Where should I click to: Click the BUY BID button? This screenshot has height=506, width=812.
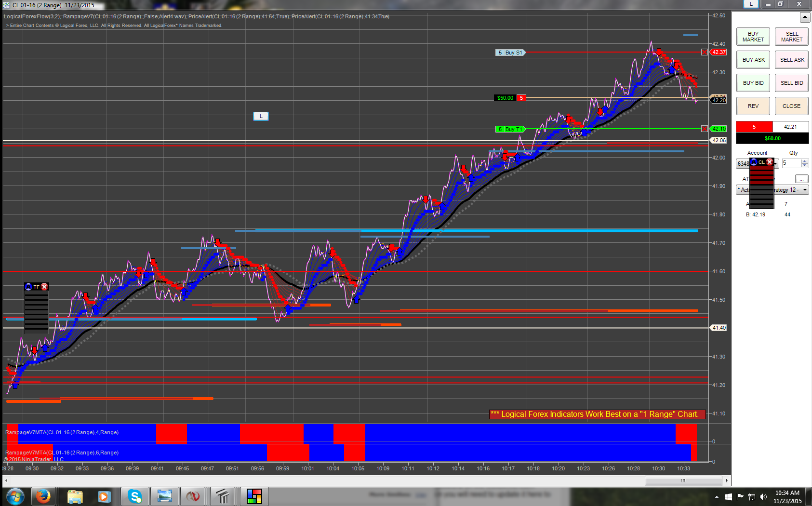(x=753, y=83)
